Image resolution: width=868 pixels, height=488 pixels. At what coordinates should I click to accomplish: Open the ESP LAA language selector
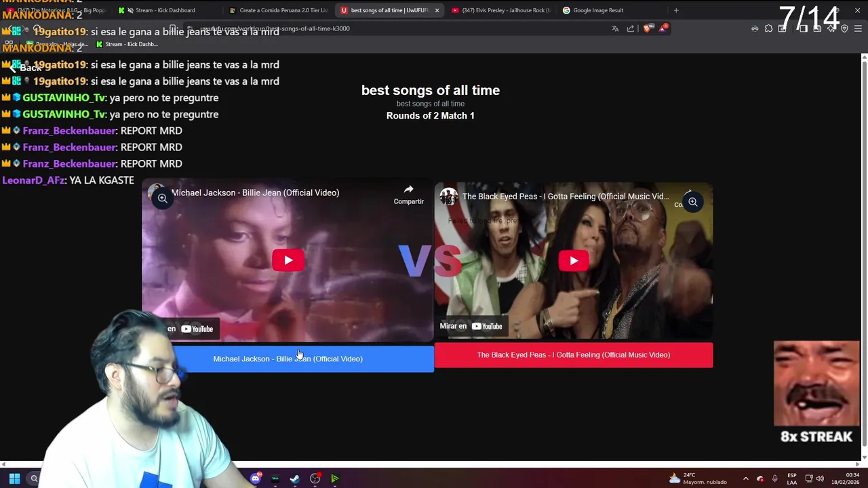[x=791, y=479]
